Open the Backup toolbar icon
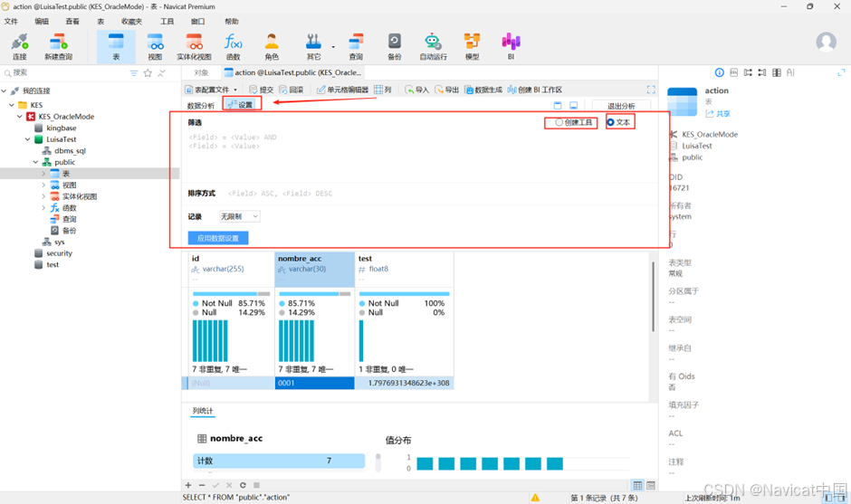Viewport: 851px width, 504px height. 395,47
